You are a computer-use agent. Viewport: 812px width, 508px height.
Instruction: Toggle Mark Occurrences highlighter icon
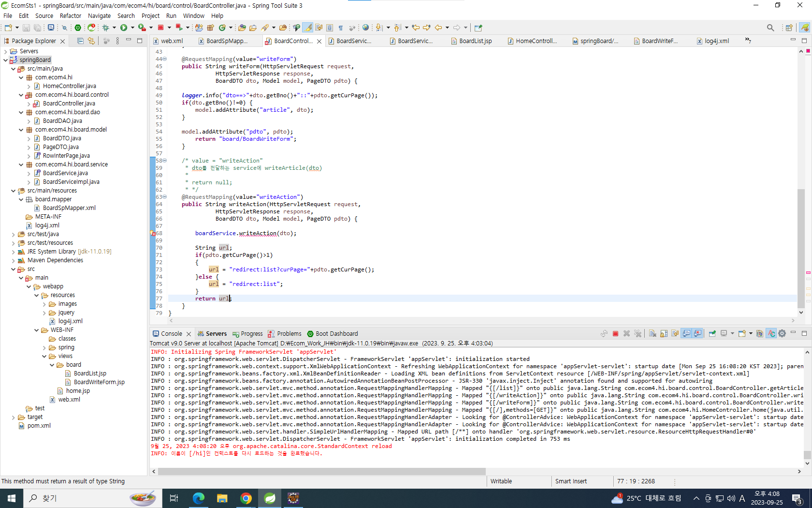click(x=308, y=28)
